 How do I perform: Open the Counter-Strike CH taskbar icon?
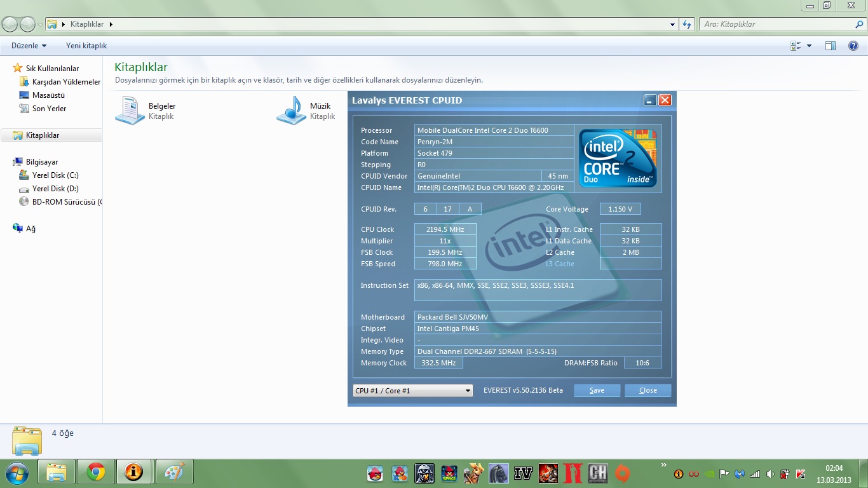coord(597,473)
